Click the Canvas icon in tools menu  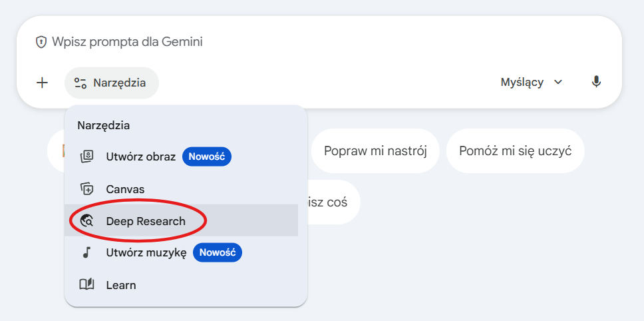[86, 189]
